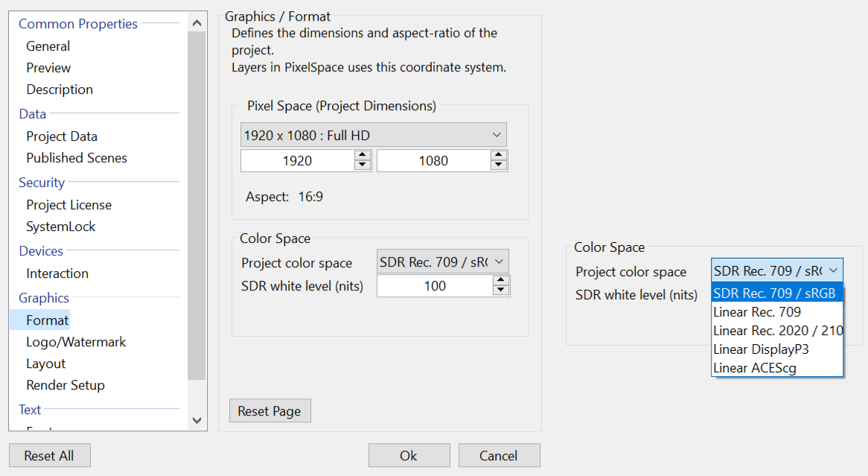Increase the width value using up arrow
The image size is (868, 476).
363,155
